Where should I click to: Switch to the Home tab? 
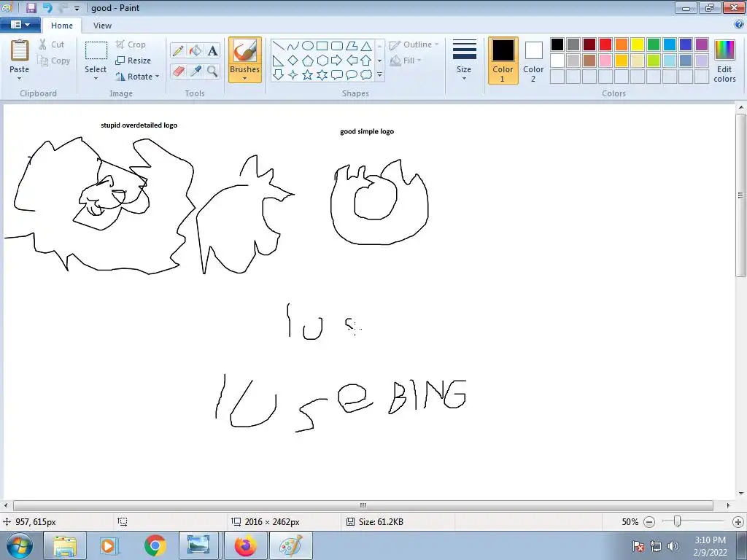(62, 26)
